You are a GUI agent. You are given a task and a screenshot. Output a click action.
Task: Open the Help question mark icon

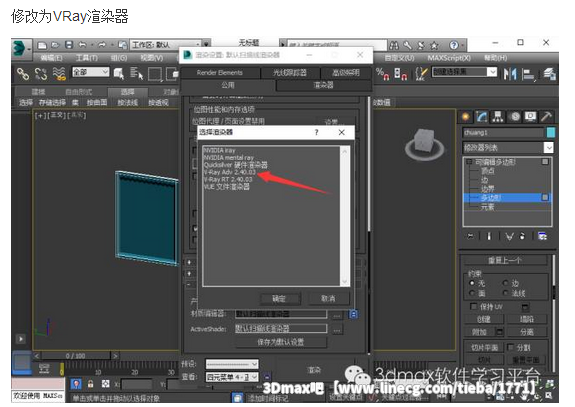(x=454, y=45)
